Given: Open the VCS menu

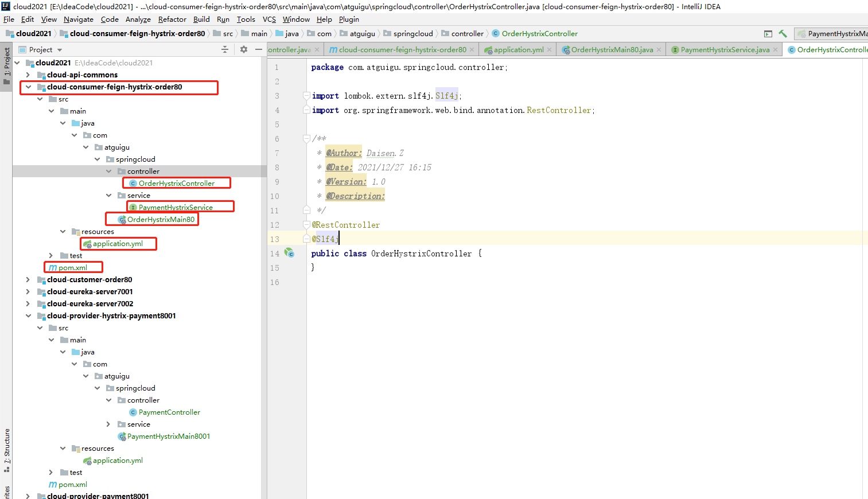Looking at the screenshot, I should tap(269, 20).
